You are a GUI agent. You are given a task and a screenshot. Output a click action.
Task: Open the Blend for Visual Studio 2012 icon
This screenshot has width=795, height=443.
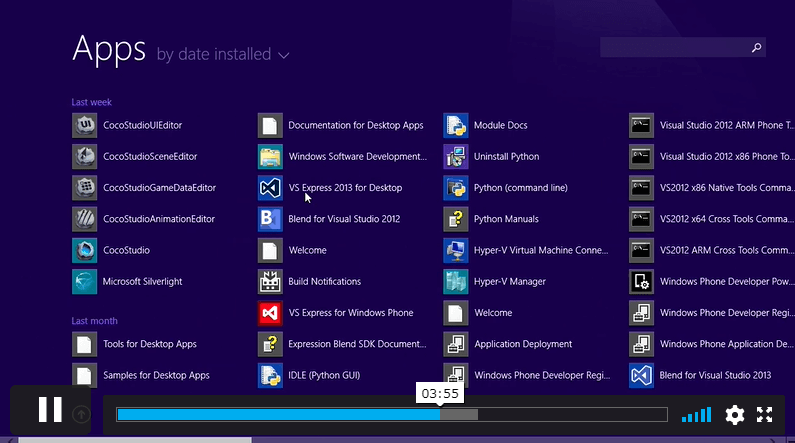pos(270,219)
